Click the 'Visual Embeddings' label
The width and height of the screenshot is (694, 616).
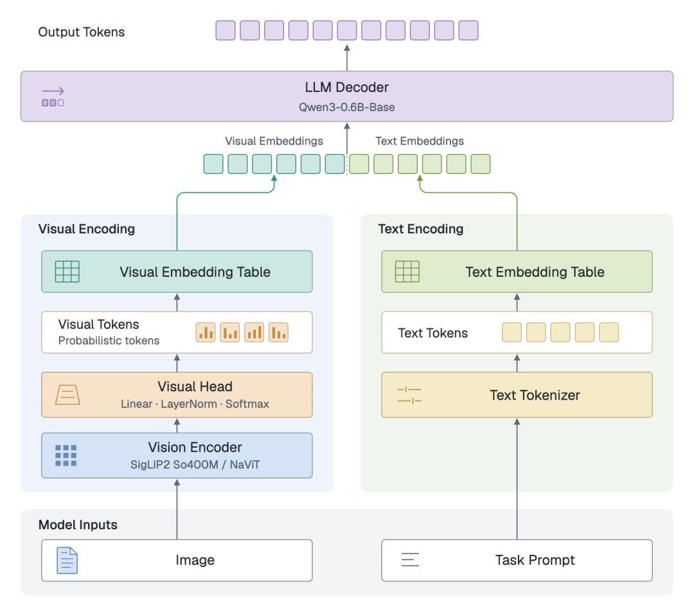point(274,141)
